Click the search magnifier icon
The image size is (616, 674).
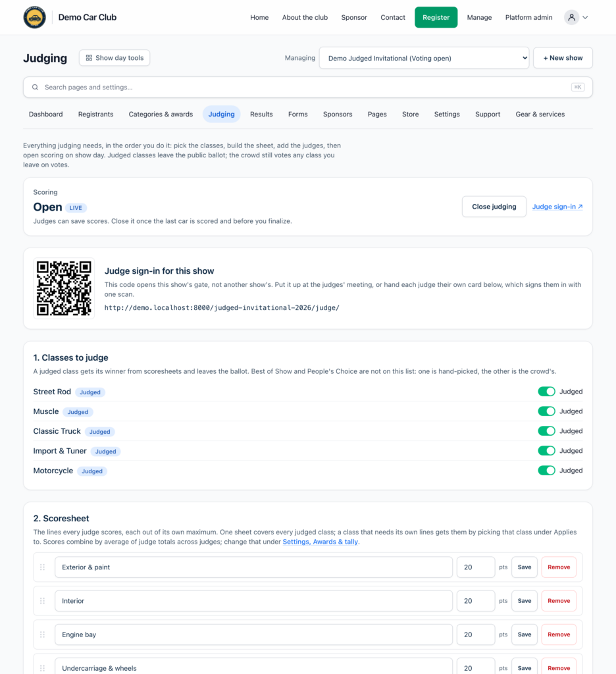(36, 88)
